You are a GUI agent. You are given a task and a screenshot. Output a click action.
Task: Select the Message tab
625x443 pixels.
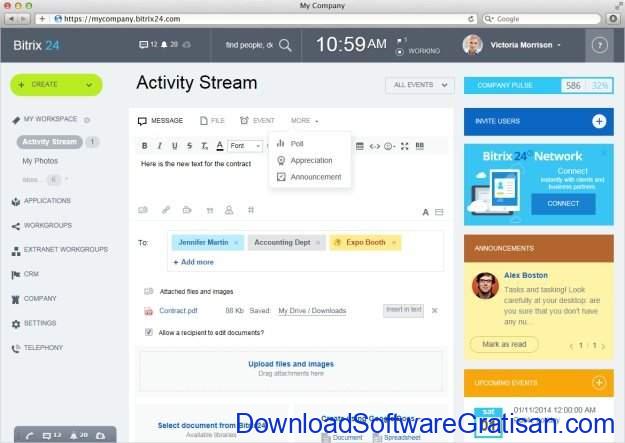(160, 120)
